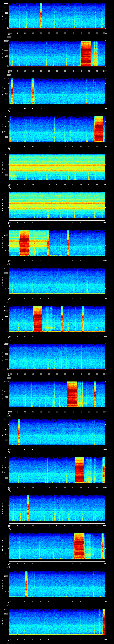Click the '2:34:00' time label

(9, 487)
